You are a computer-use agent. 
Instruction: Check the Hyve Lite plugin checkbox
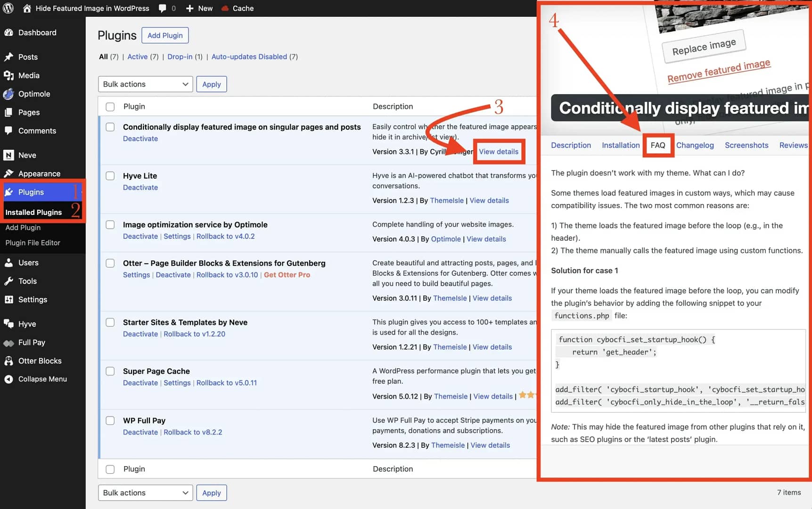click(110, 176)
